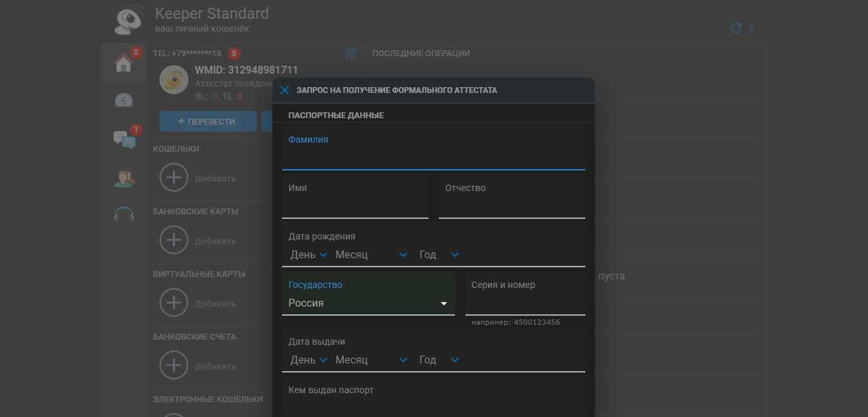Open birth date День dropdown
Screen dimensions: 868x417
coord(308,254)
